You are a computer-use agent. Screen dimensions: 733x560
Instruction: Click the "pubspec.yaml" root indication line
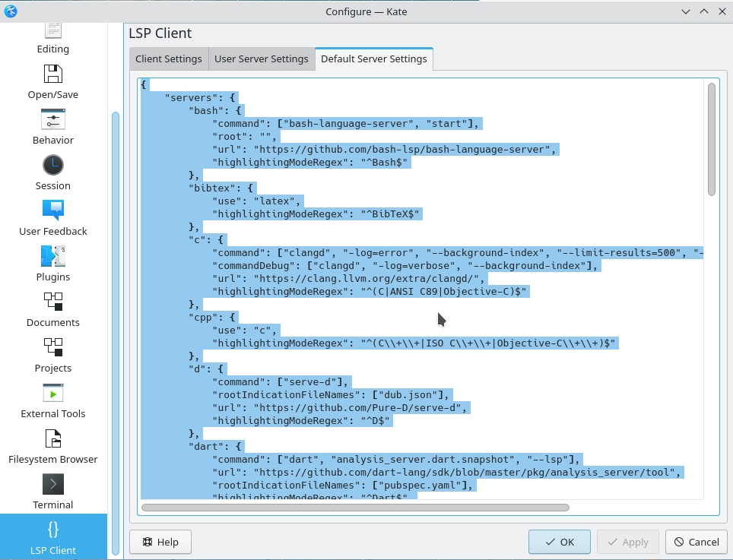pos(343,486)
